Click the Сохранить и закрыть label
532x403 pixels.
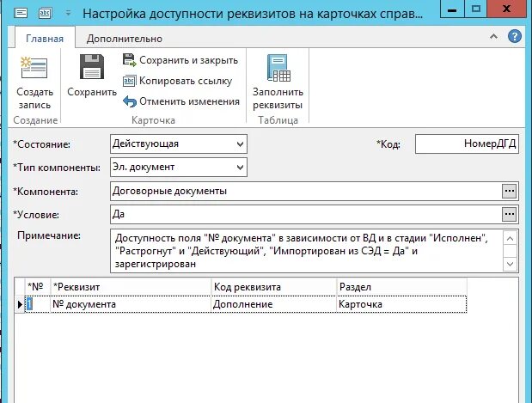coord(188,60)
